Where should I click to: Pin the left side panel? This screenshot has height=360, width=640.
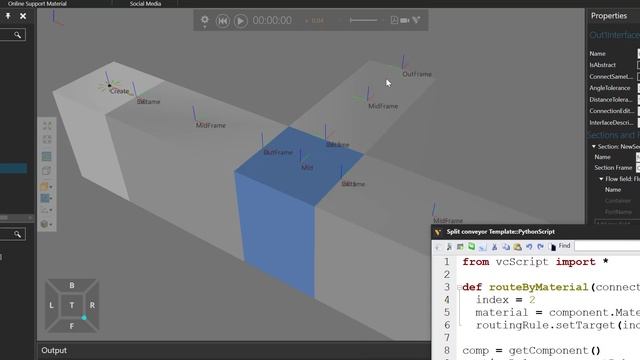pos(8,16)
